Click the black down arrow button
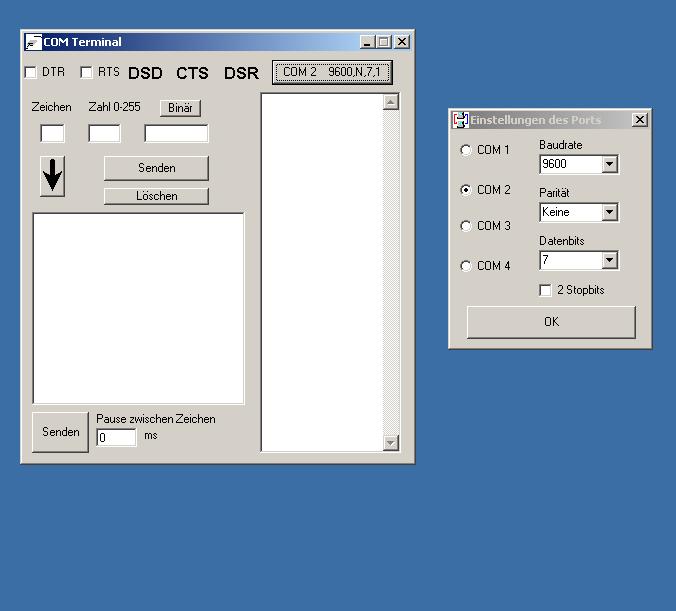Screen dimensions: 676x611 pyautogui.click(x=53, y=176)
